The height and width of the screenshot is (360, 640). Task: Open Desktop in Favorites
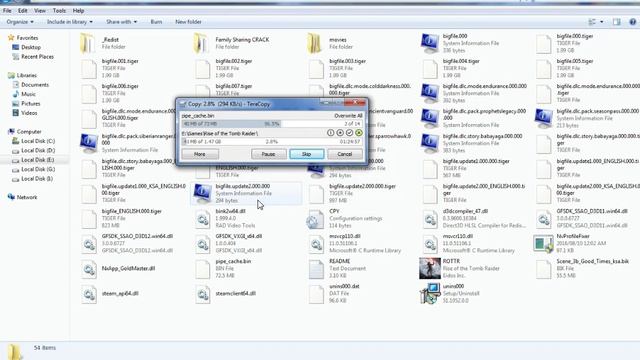click(x=27, y=47)
